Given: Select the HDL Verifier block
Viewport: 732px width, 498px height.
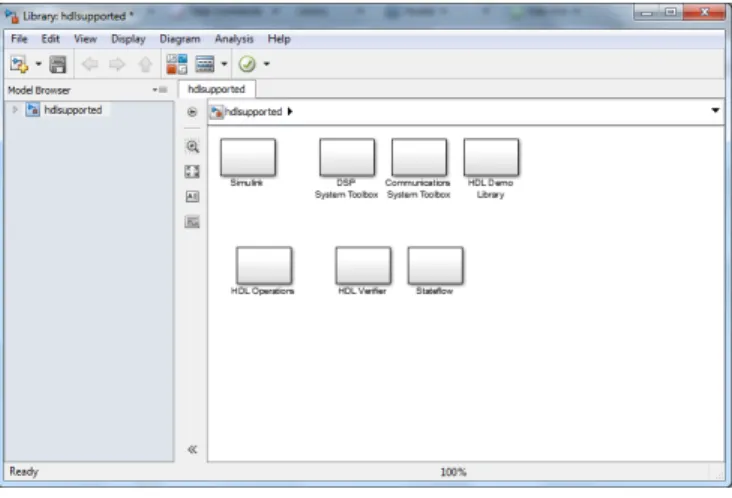Looking at the screenshot, I should pos(363,265).
